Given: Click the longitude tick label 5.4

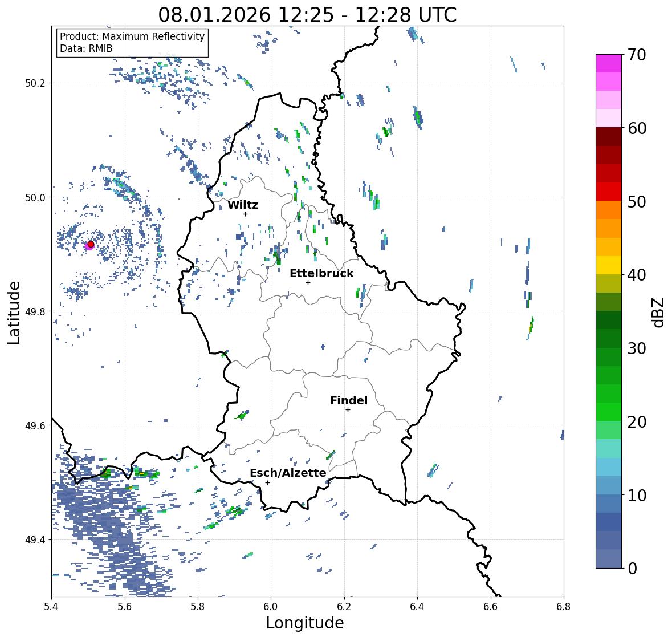Looking at the screenshot, I should pyautogui.click(x=51, y=607).
